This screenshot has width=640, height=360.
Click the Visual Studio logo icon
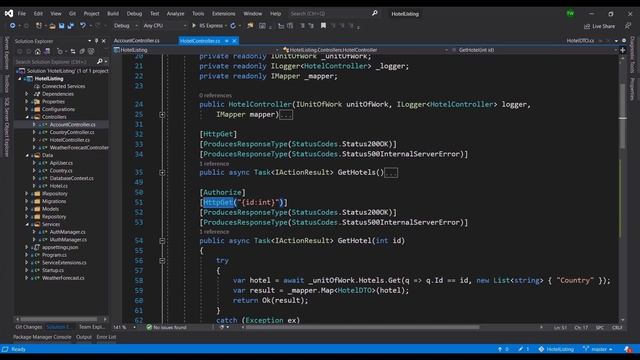pyautogui.click(x=9, y=13)
